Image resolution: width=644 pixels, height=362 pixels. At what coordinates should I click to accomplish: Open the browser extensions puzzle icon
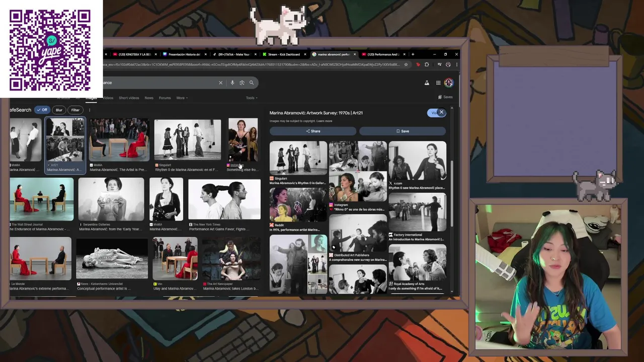pos(427,64)
